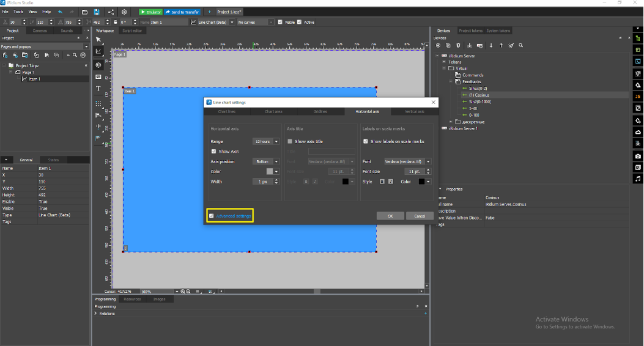Select Sin2(0-1000) feedback in device tree

coord(479,101)
